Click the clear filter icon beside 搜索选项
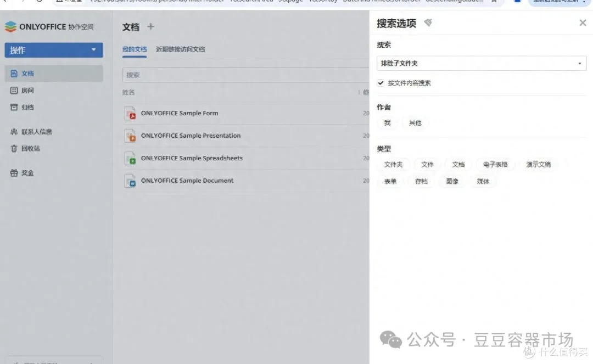 (428, 23)
